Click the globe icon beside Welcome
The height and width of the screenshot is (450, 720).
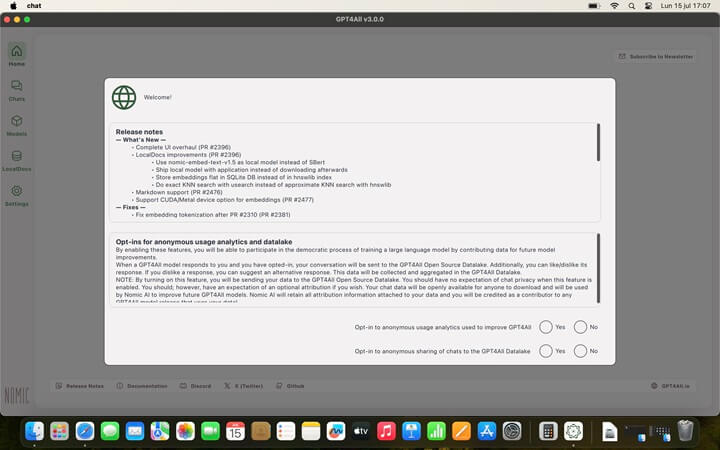click(124, 97)
